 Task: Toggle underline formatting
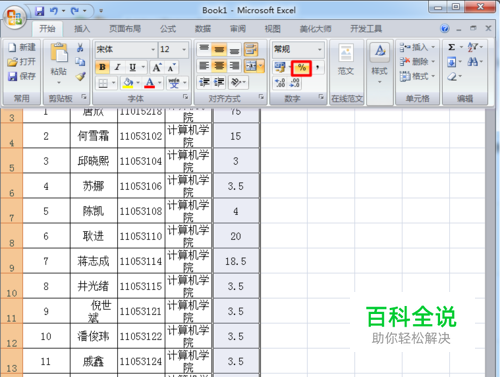[x=133, y=67]
